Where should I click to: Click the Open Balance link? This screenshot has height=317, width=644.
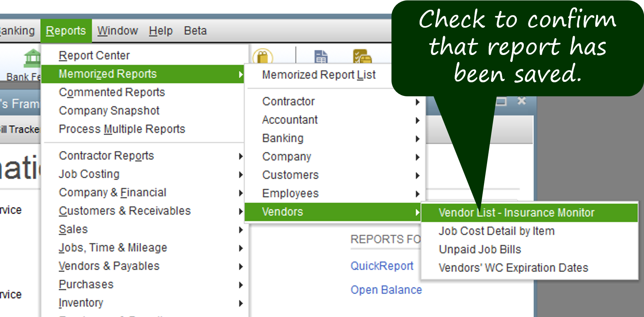[x=386, y=290]
